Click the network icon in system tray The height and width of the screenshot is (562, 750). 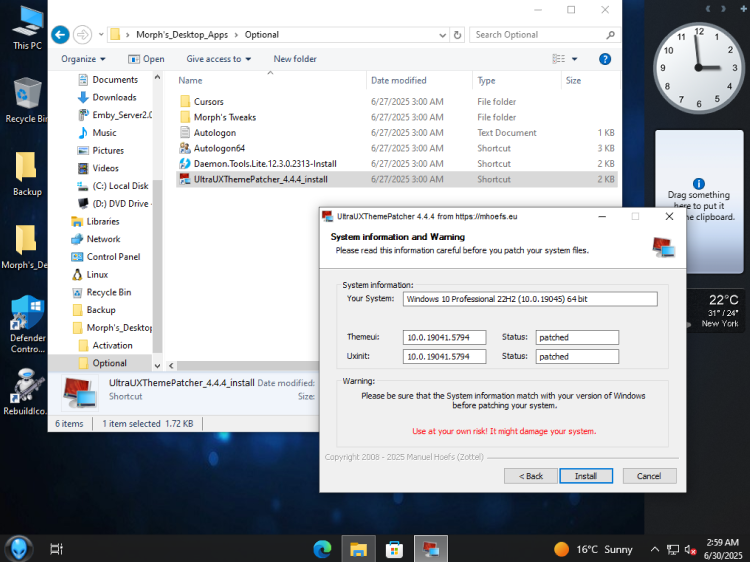[x=673, y=550]
